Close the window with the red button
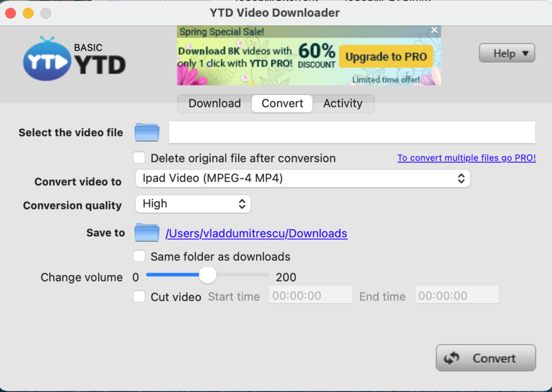This screenshot has width=552, height=392. pos(11,13)
